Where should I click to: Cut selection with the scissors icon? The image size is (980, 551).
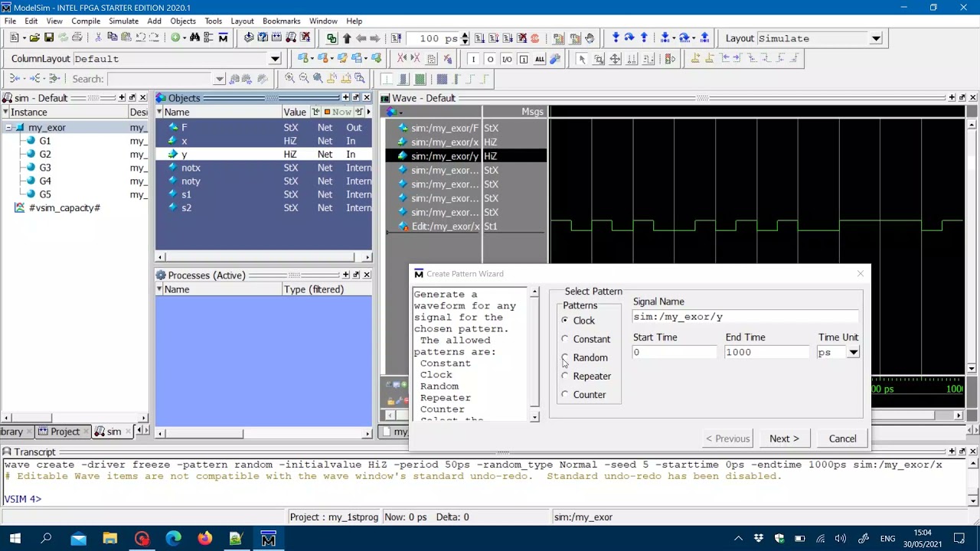pyautogui.click(x=98, y=38)
